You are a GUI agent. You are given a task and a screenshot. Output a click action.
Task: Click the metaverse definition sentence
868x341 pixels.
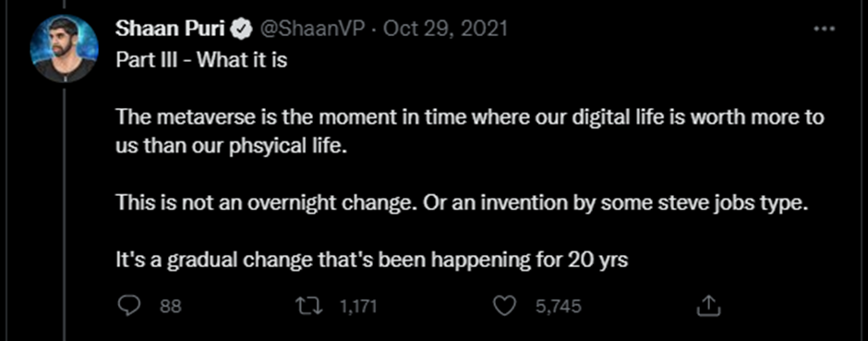coord(470,133)
